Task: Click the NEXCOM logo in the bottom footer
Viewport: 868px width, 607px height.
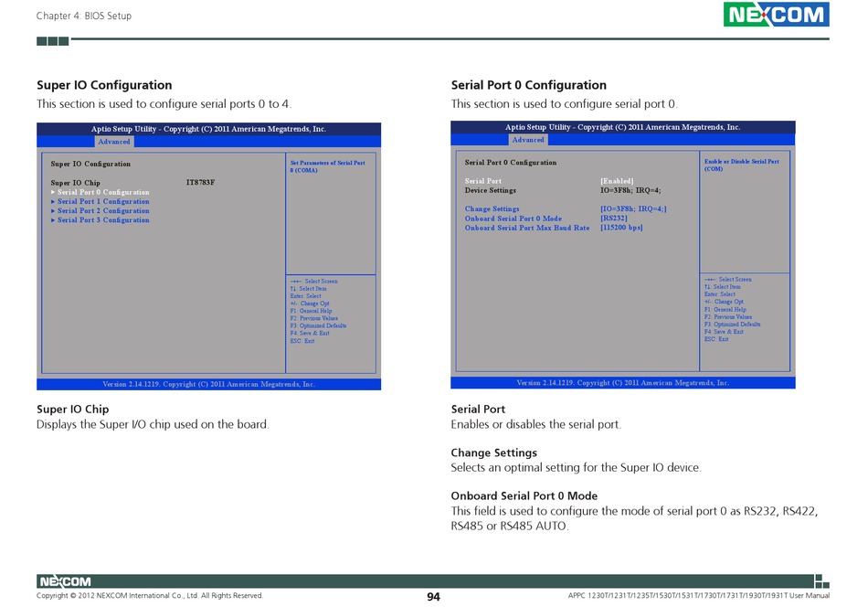Action: (64, 581)
